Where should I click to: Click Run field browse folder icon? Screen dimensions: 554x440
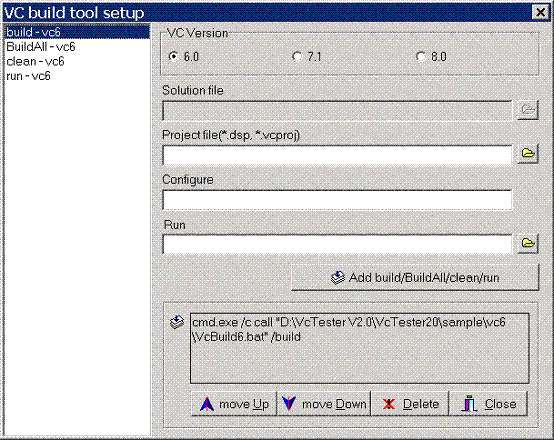(528, 244)
